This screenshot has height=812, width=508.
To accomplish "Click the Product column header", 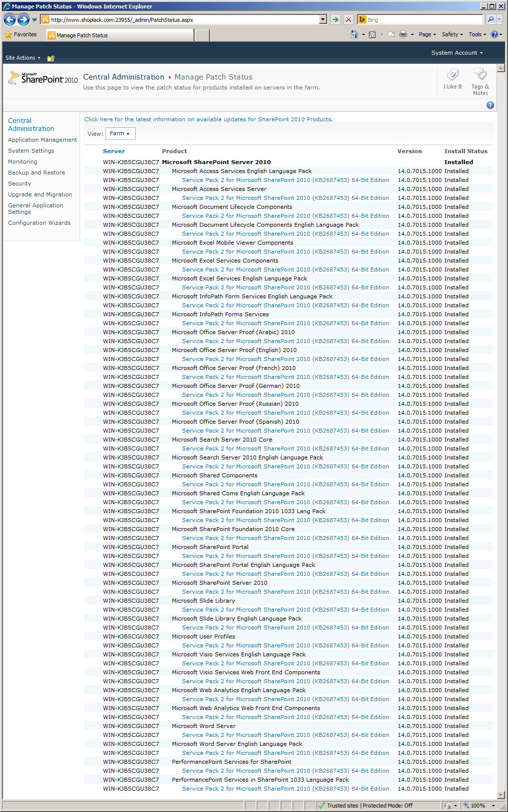I will coord(174,151).
